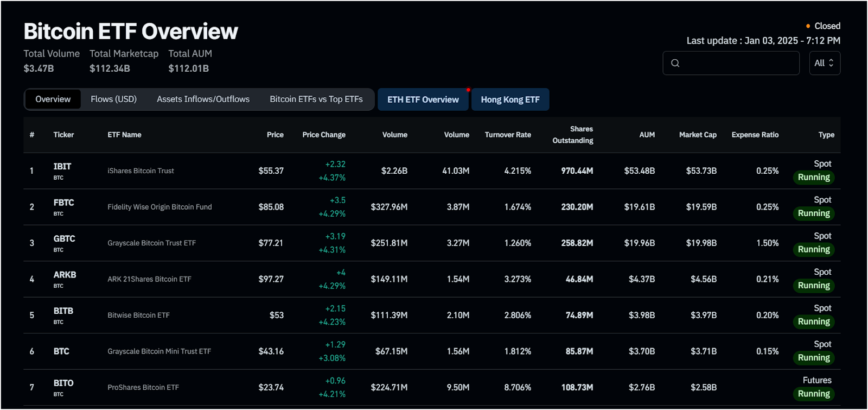Click the $19.98B market cap value

pos(701,243)
